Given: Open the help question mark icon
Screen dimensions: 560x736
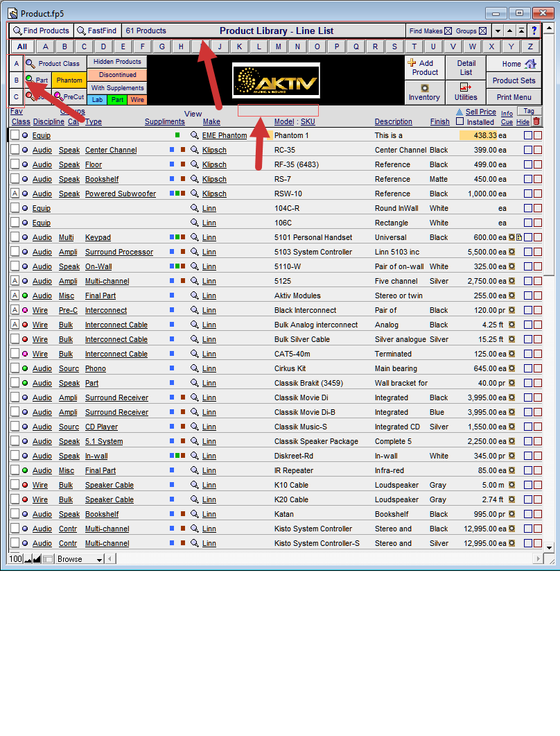Looking at the screenshot, I should 534,31.
